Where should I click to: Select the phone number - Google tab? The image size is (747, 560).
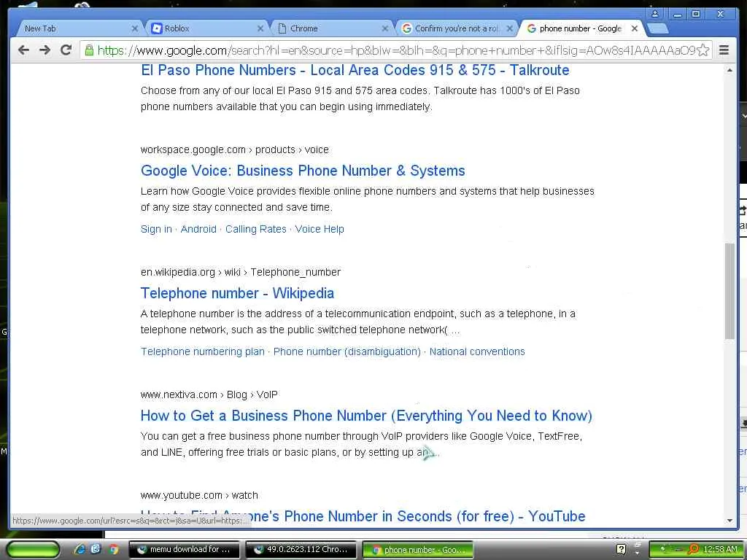(x=580, y=28)
